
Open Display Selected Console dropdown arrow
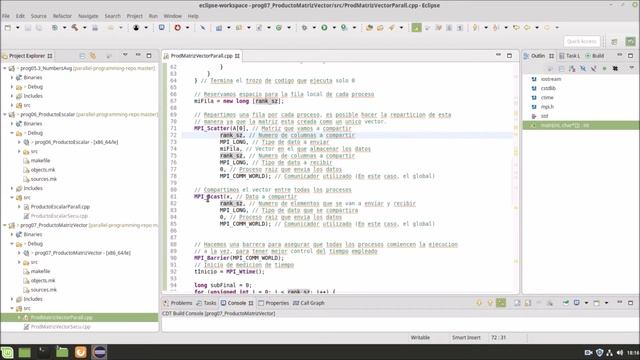point(586,303)
